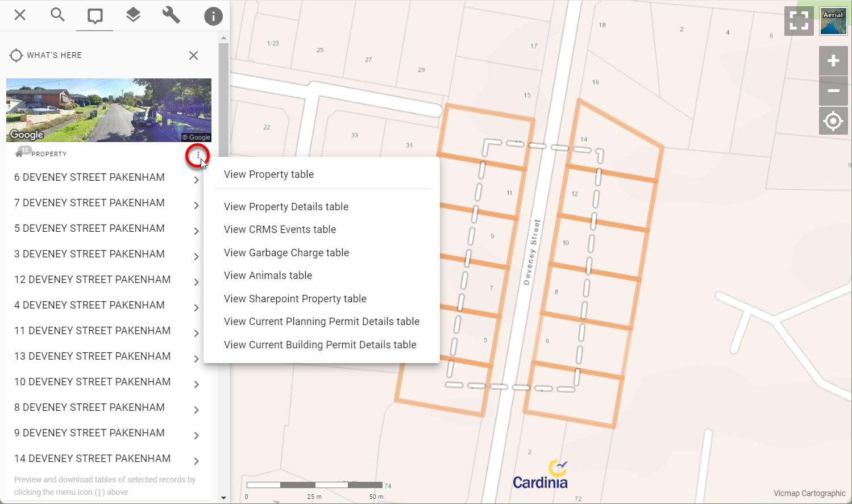
Task: Open the Property three-dot menu
Action: click(198, 155)
